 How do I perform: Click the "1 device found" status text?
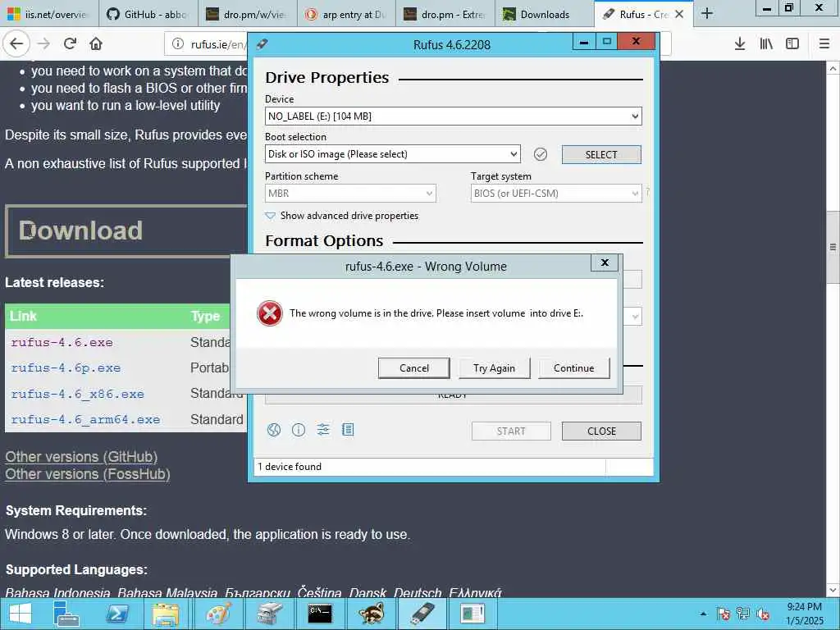(290, 467)
